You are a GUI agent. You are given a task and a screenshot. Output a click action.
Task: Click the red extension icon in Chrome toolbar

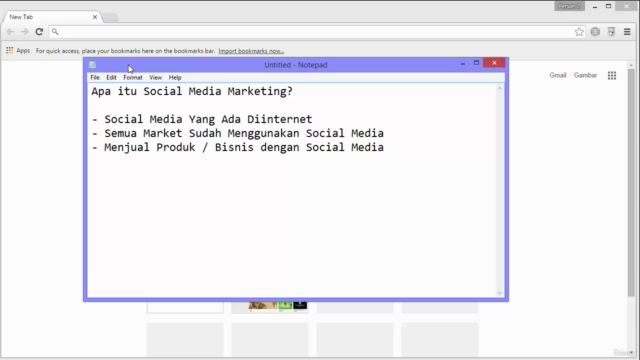pos(611,32)
